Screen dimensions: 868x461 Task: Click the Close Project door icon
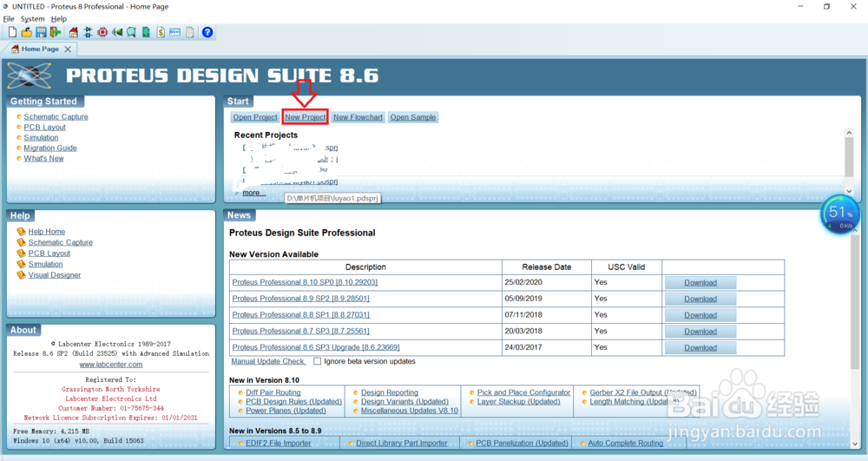(x=56, y=32)
